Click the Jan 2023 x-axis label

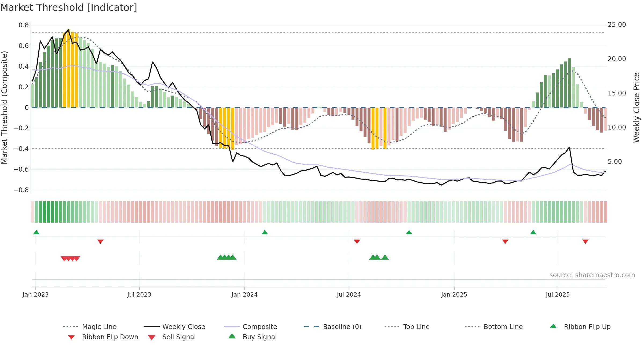coord(36,294)
